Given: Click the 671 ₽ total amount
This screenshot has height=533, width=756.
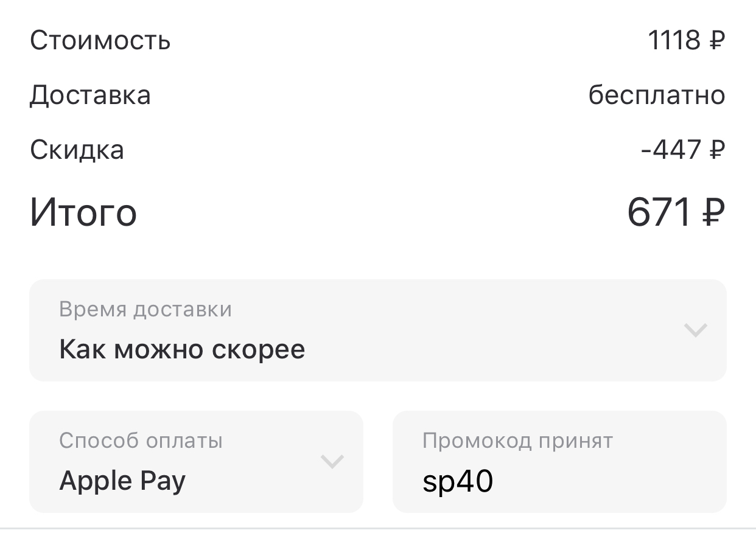Looking at the screenshot, I should pos(676,213).
